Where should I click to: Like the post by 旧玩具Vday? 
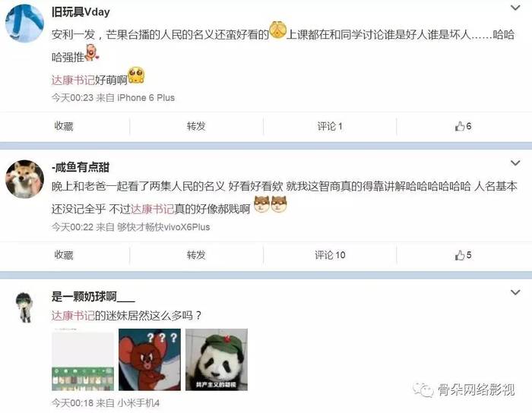(x=463, y=126)
